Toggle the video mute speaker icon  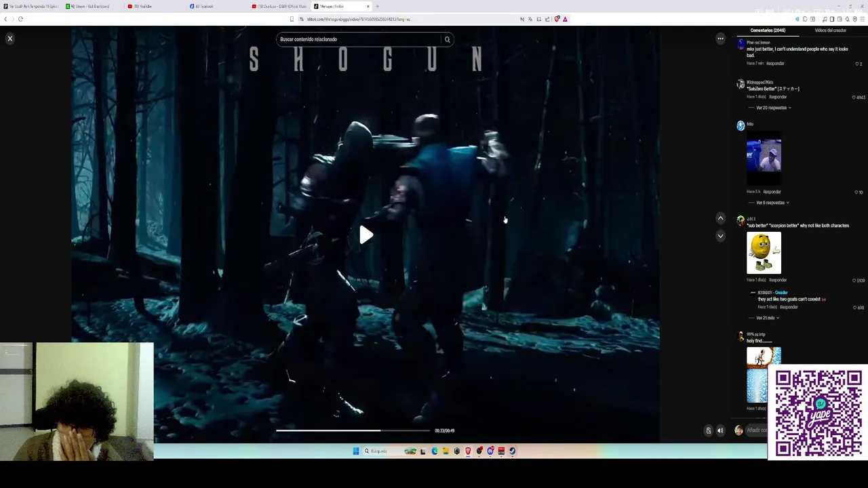pyautogui.click(x=720, y=430)
